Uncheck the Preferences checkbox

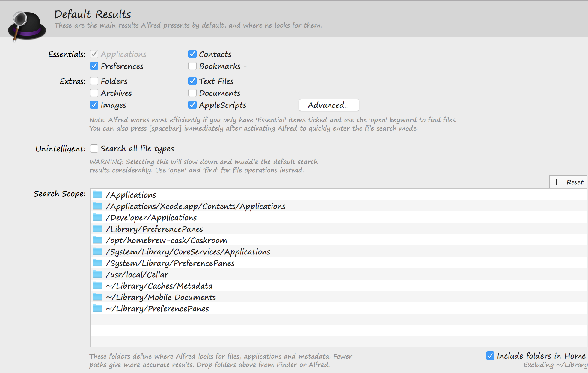pos(94,66)
